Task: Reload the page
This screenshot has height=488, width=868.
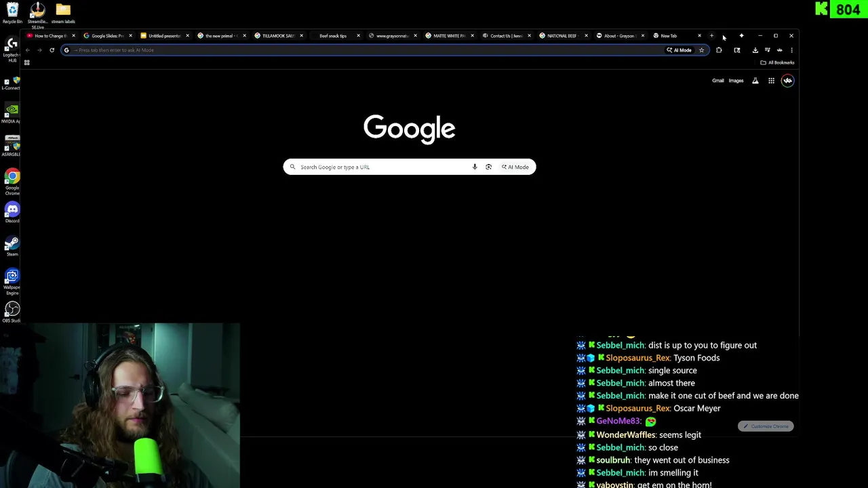Action: coord(52,50)
